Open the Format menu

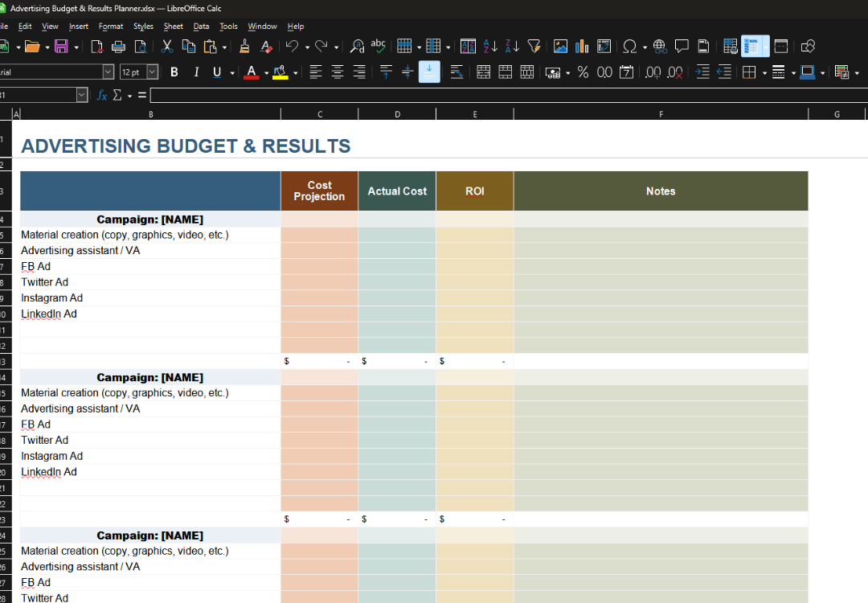(111, 26)
